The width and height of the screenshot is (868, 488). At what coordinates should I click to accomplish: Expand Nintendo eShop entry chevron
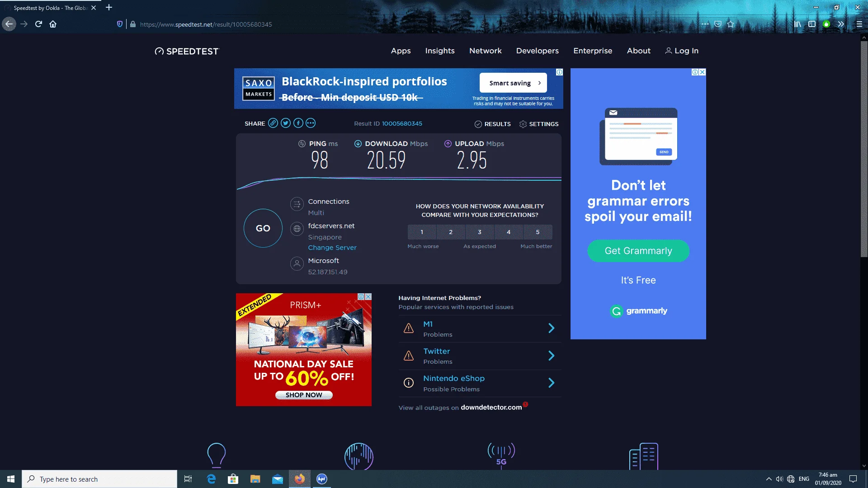(552, 383)
